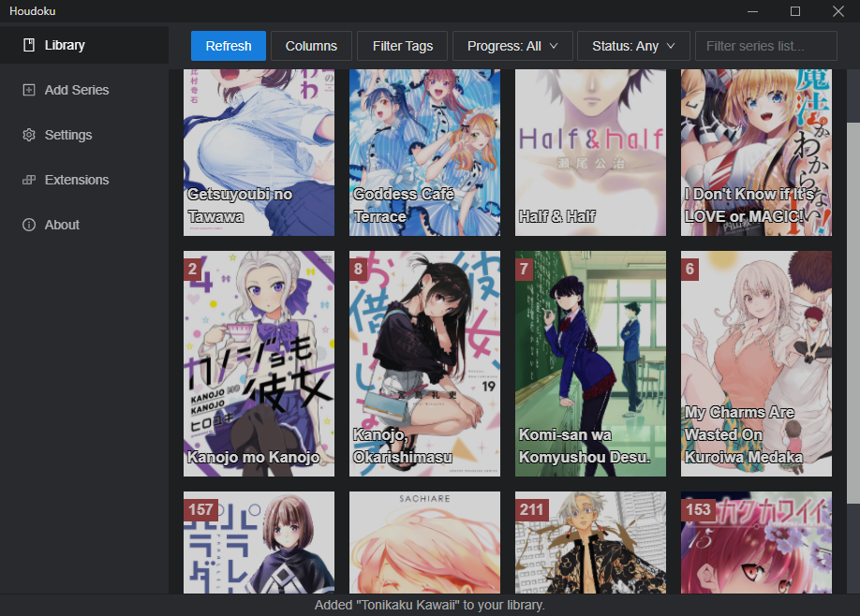The height and width of the screenshot is (616, 860).
Task: Open the About page
Action: [62, 225]
